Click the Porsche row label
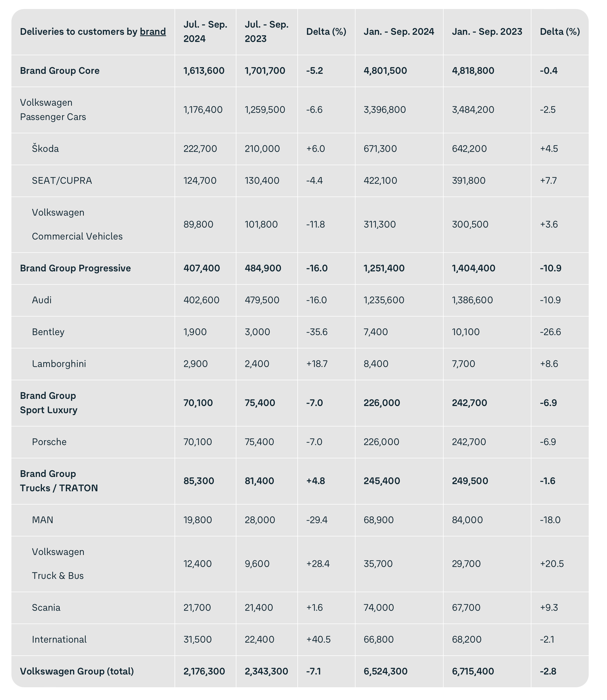The image size is (607, 700). 49,442
